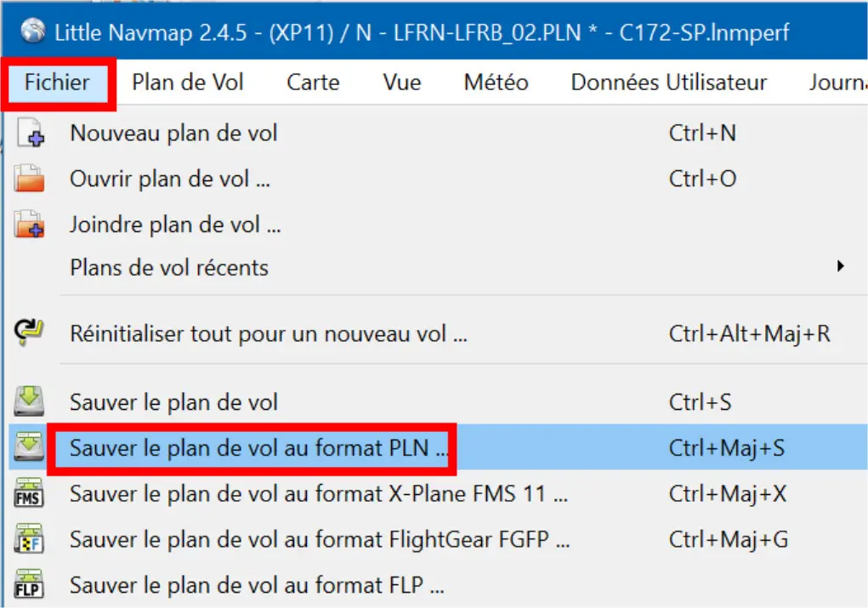
Task: Open the Données Utilisateur menu
Action: [x=669, y=82]
